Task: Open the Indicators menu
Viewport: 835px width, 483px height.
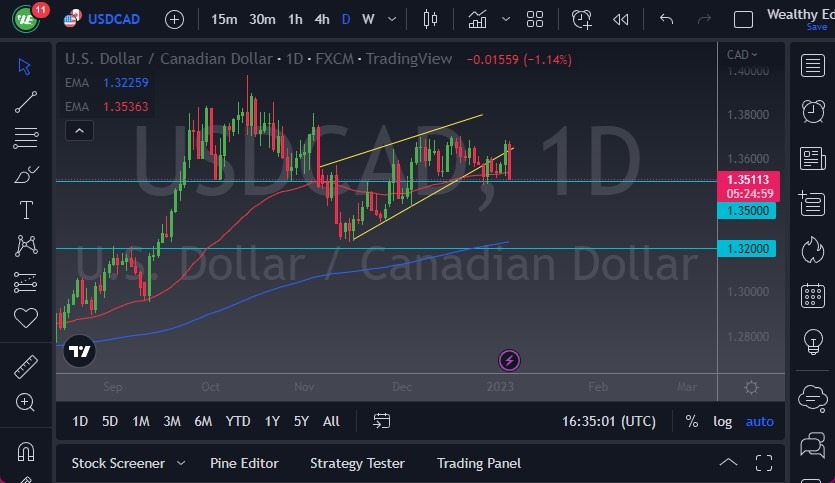Action: pyautogui.click(x=477, y=20)
